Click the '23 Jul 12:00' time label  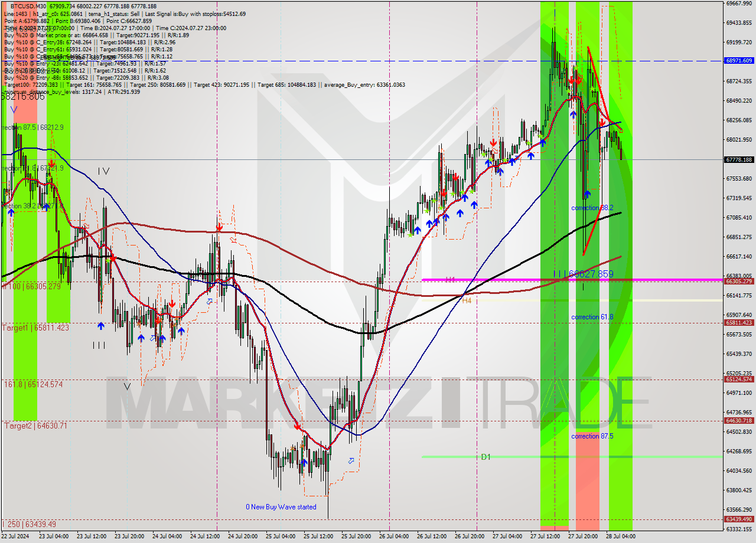coord(92,537)
